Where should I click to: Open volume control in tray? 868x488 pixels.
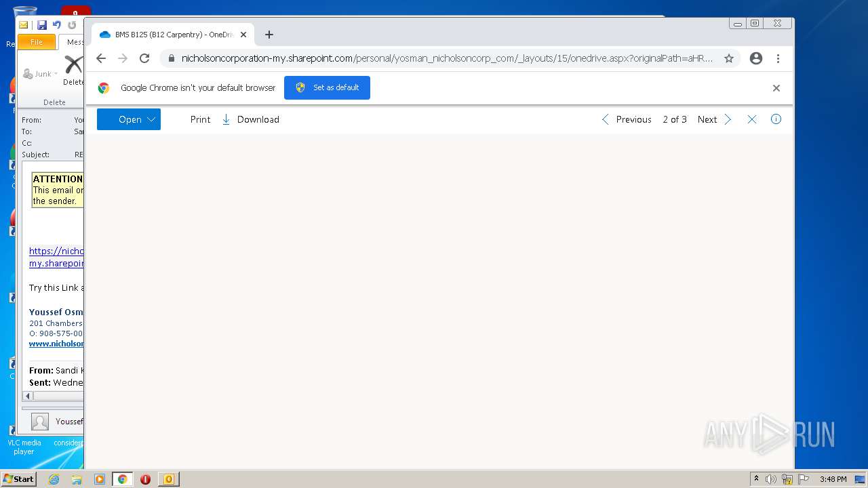tap(771, 479)
